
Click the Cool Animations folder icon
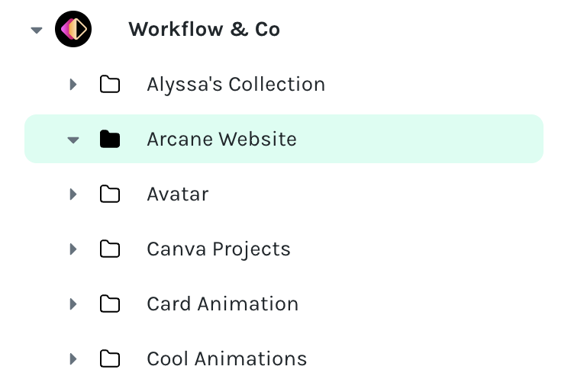coord(110,359)
